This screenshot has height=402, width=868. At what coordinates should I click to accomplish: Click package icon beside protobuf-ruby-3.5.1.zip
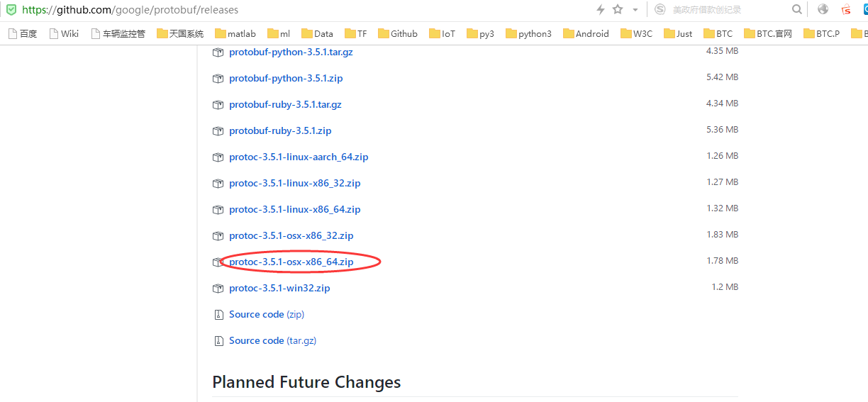coord(218,131)
